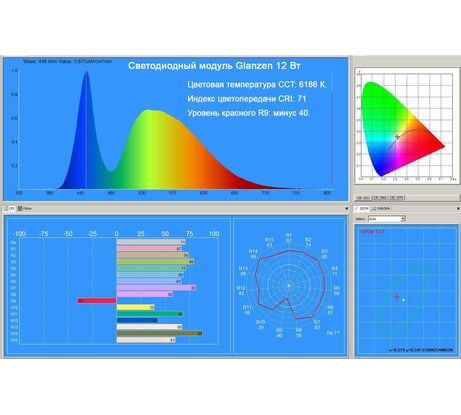The image size is (461, 415).
Task: Select the CIE 1931 chromaticity tab
Action: [x=363, y=198]
